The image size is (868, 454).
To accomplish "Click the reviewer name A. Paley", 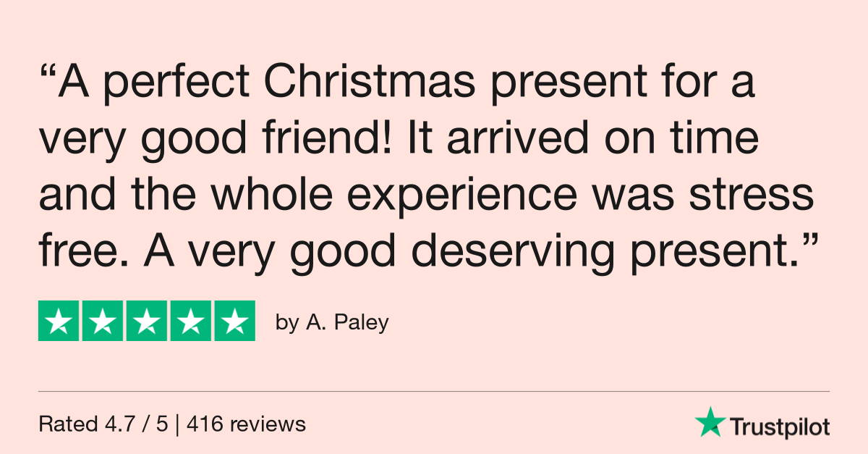I will pos(347,322).
